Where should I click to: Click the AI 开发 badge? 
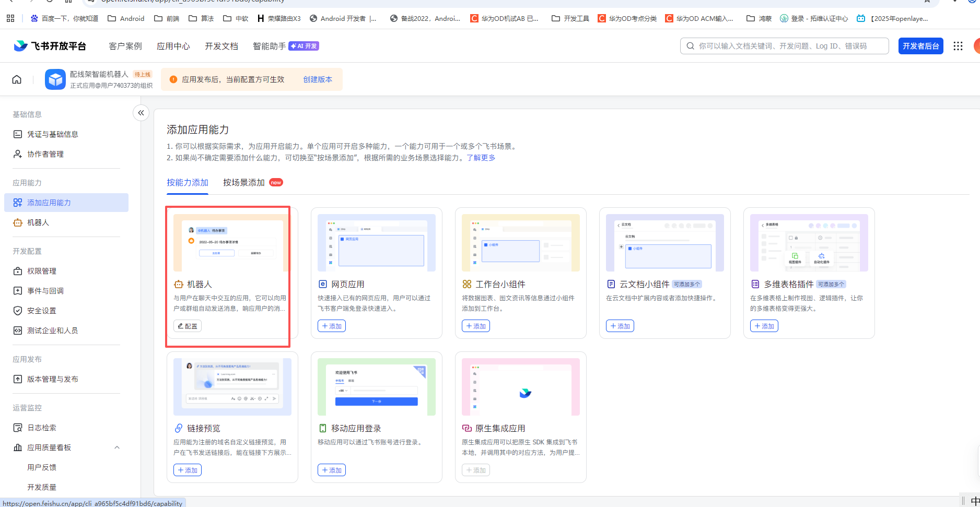pos(304,46)
